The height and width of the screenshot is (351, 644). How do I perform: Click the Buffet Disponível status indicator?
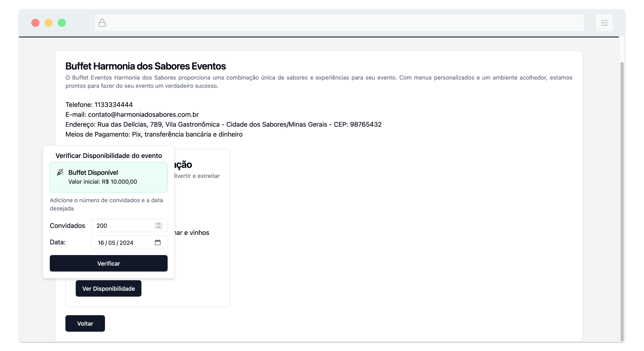tap(109, 177)
